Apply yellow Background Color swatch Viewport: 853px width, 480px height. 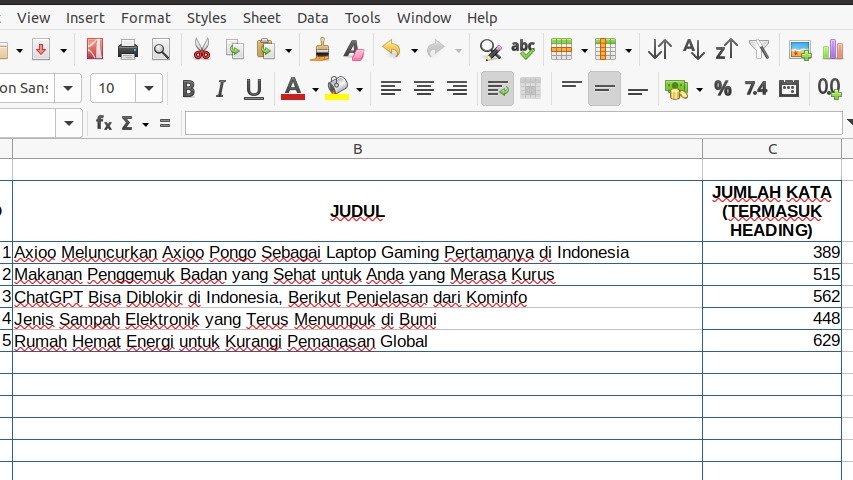(x=337, y=88)
